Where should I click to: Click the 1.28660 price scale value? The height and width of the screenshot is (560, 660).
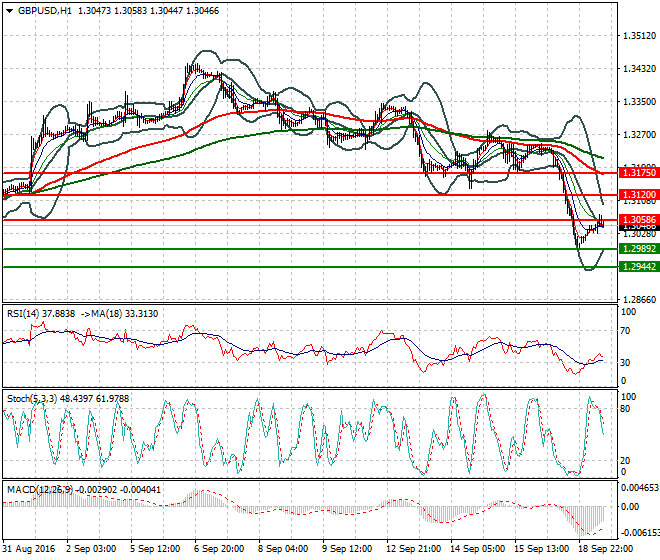point(639,300)
